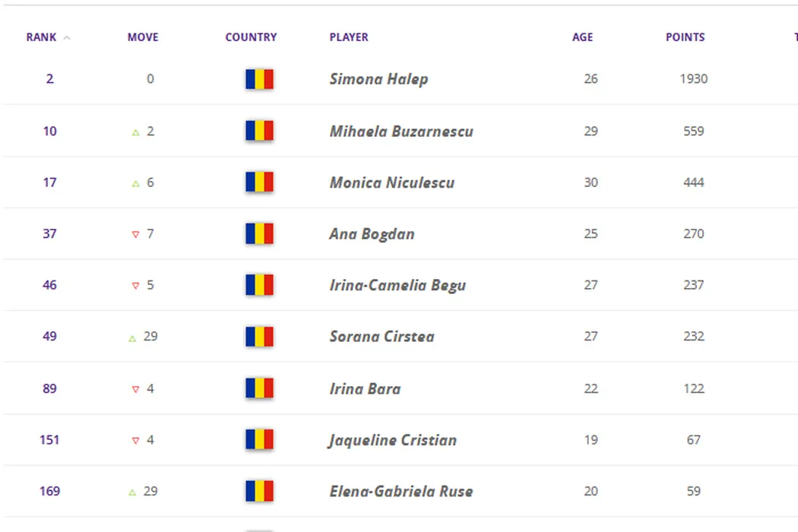Viewport: 798px width, 532px height.
Task: Click the flag in Elena-Gabriela Ruse's row
Action: coord(259,491)
